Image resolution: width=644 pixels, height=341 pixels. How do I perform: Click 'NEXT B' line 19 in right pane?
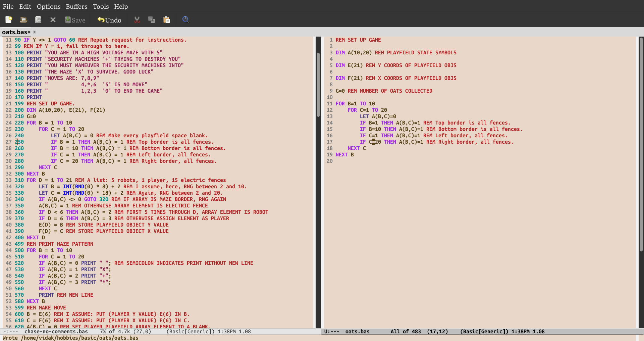point(345,155)
